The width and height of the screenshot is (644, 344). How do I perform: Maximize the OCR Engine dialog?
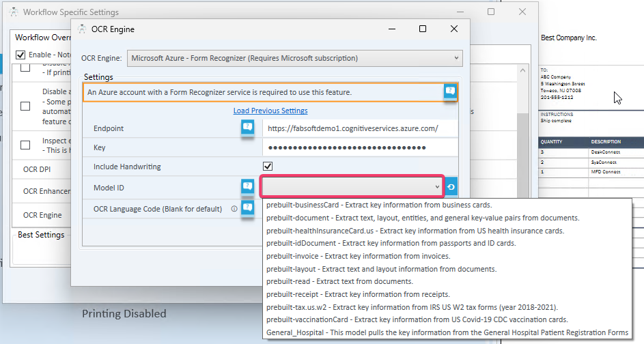click(423, 29)
